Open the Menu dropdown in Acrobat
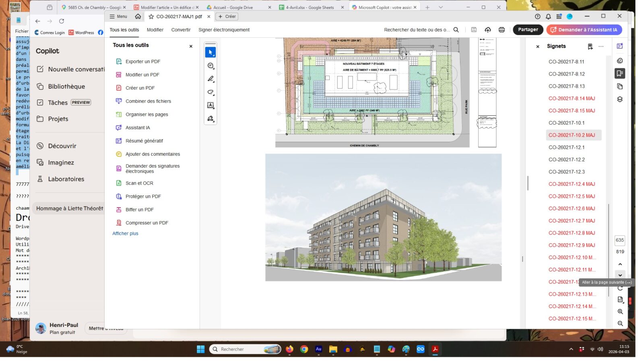 118,16
